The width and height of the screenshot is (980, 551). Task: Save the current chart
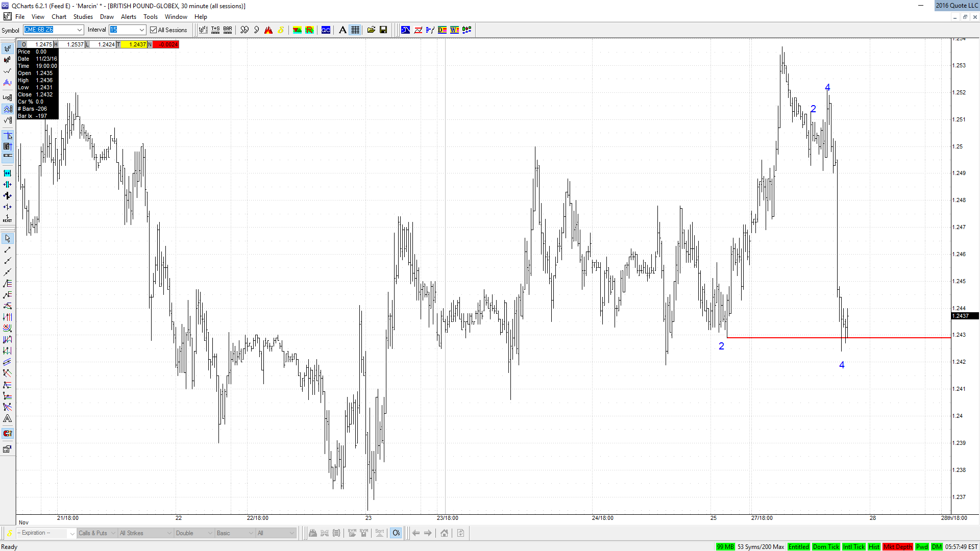click(x=383, y=30)
